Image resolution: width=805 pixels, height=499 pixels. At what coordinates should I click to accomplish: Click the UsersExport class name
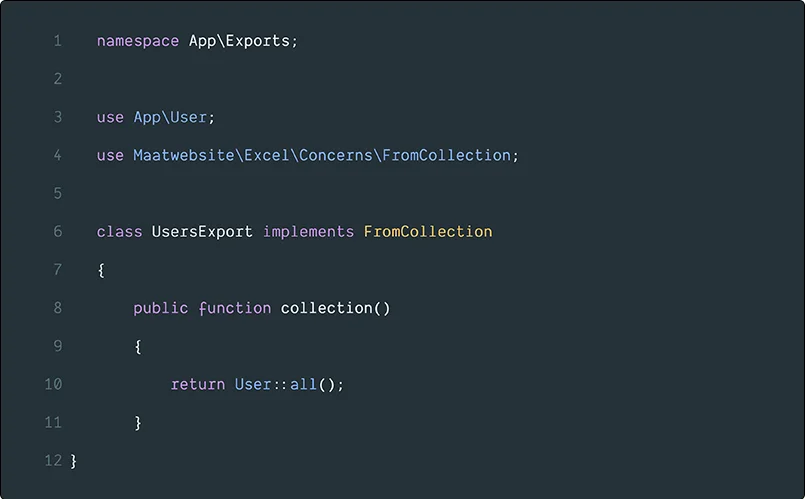[x=202, y=231]
